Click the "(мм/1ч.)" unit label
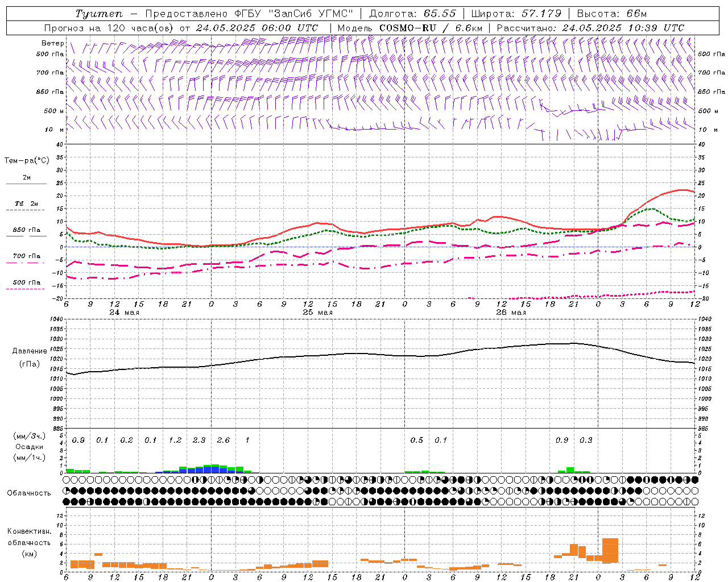Image resolution: width=728 pixels, height=582 pixels. click(x=28, y=458)
